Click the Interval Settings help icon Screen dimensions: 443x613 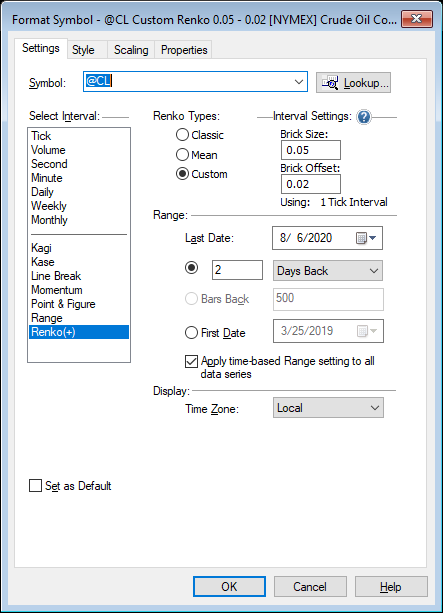(x=364, y=117)
